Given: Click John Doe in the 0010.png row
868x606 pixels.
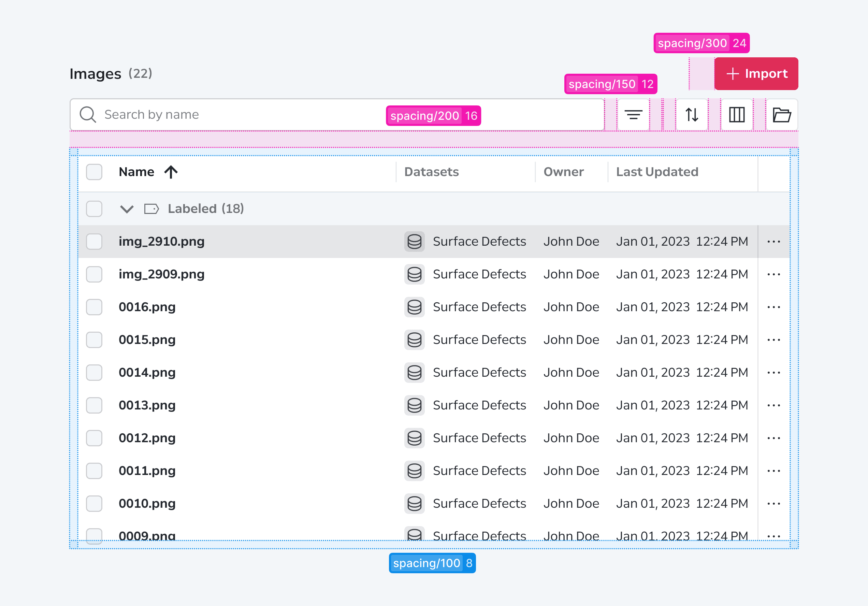Looking at the screenshot, I should coord(571,504).
